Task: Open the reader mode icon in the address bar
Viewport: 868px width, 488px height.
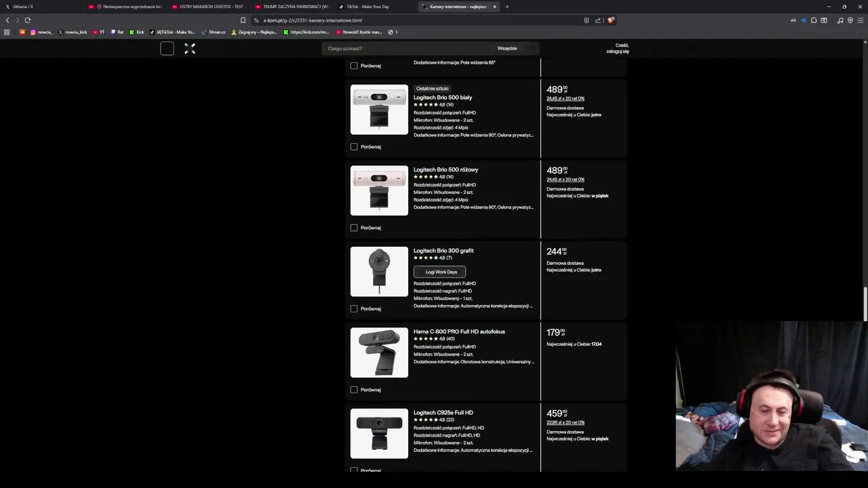Action: point(587,20)
